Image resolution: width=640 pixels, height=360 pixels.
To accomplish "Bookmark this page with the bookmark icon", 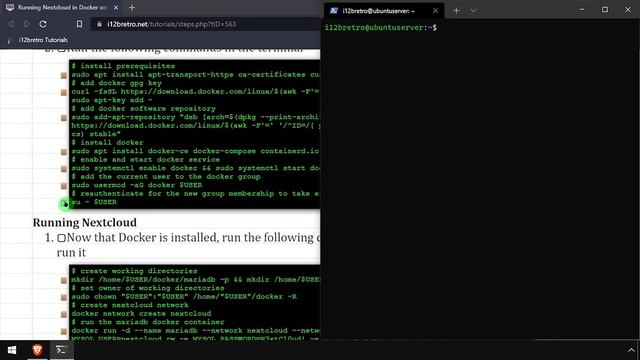I will click(x=79, y=24).
